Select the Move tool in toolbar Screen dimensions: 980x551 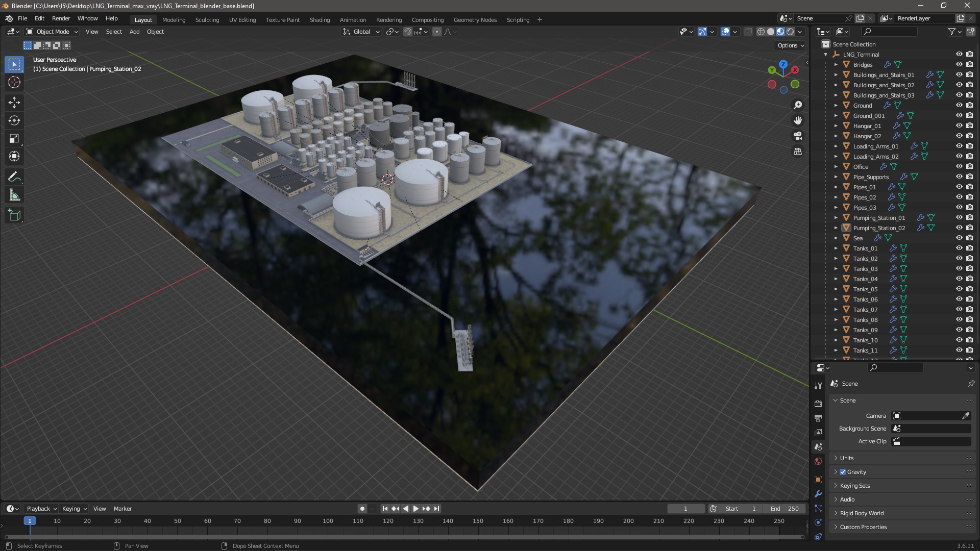click(x=14, y=103)
